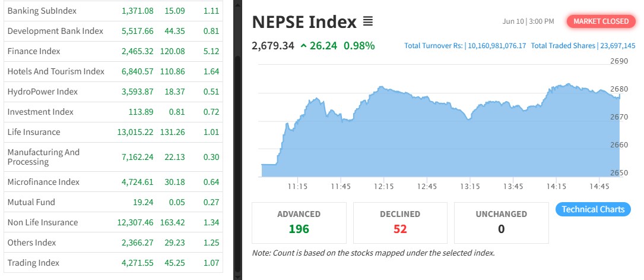Click the chart area near 12:15

(x=384, y=137)
